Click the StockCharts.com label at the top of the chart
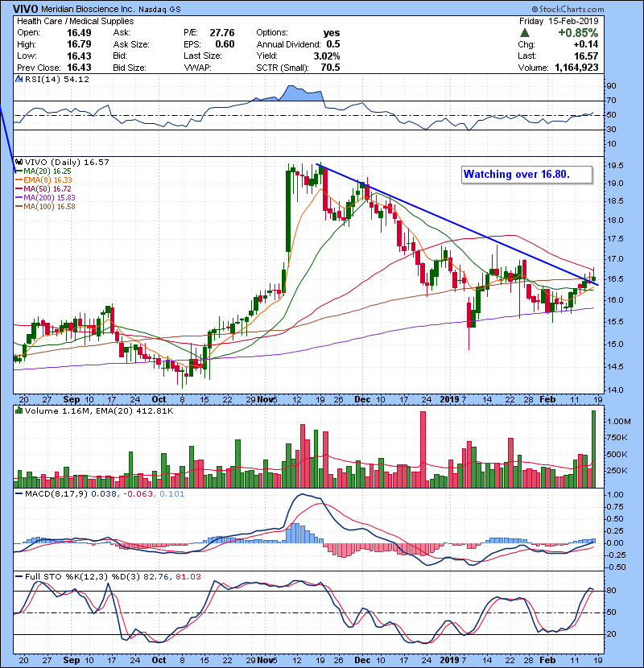The width and height of the screenshot is (644, 668). [568, 9]
